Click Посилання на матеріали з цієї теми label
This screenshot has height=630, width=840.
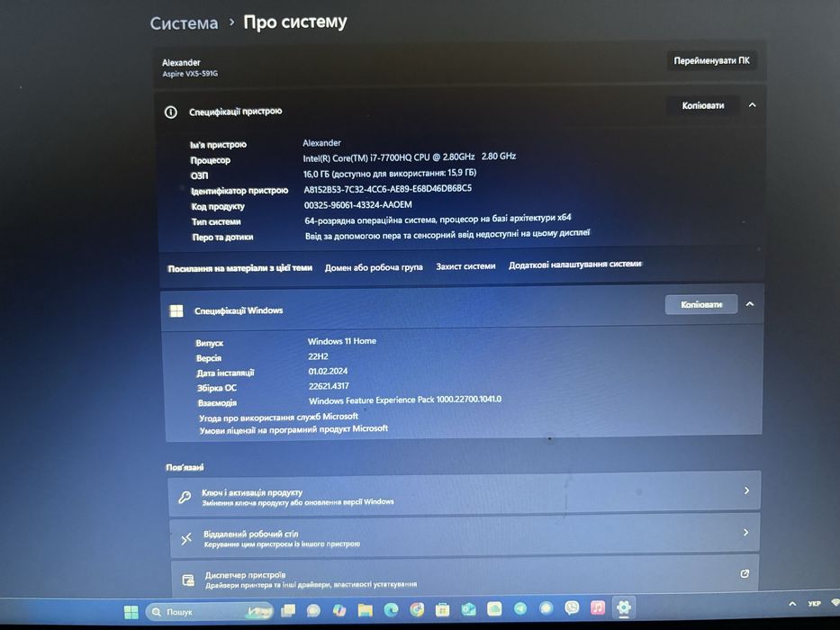click(x=240, y=268)
